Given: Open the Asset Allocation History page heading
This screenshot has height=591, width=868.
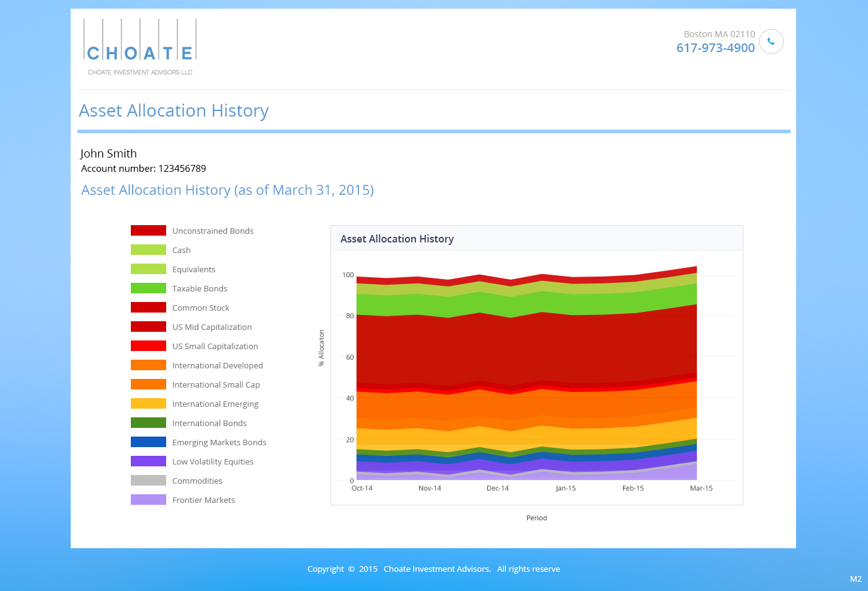Looking at the screenshot, I should pos(174,110).
